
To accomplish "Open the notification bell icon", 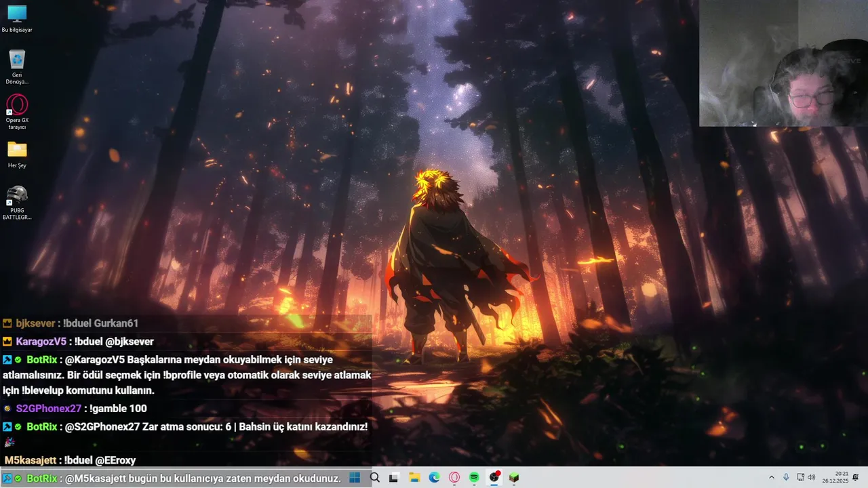I will coord(856,478).
